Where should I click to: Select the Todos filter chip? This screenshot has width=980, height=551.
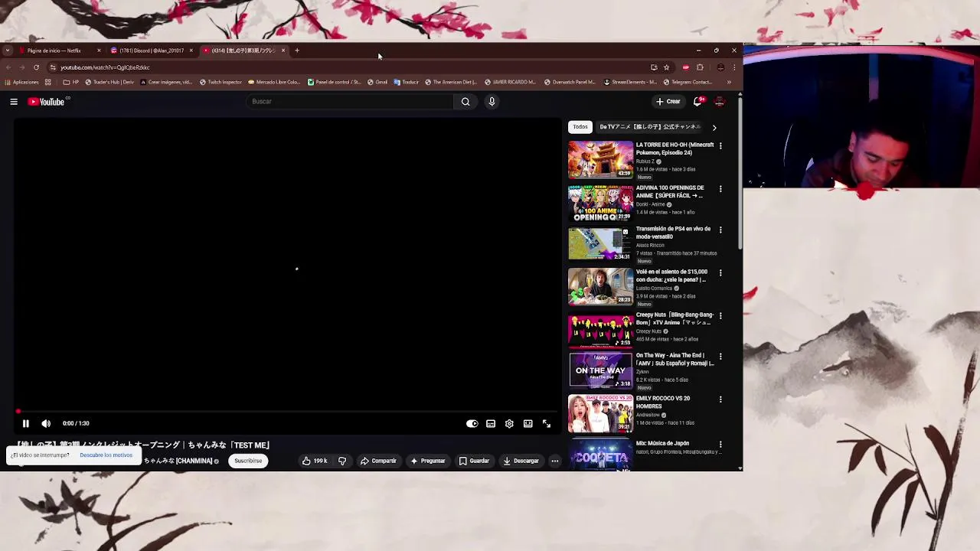(580, 127)
